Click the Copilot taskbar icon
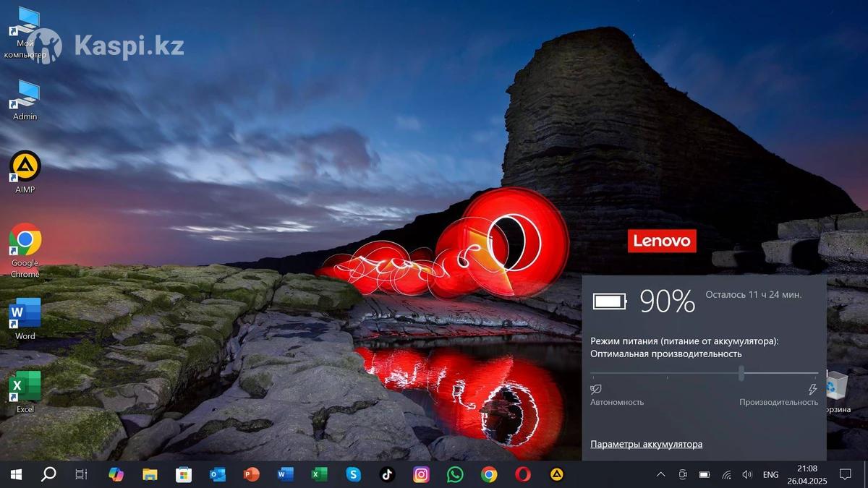The width and height of the screenshot is (868, 488). (x=116, y=474)
